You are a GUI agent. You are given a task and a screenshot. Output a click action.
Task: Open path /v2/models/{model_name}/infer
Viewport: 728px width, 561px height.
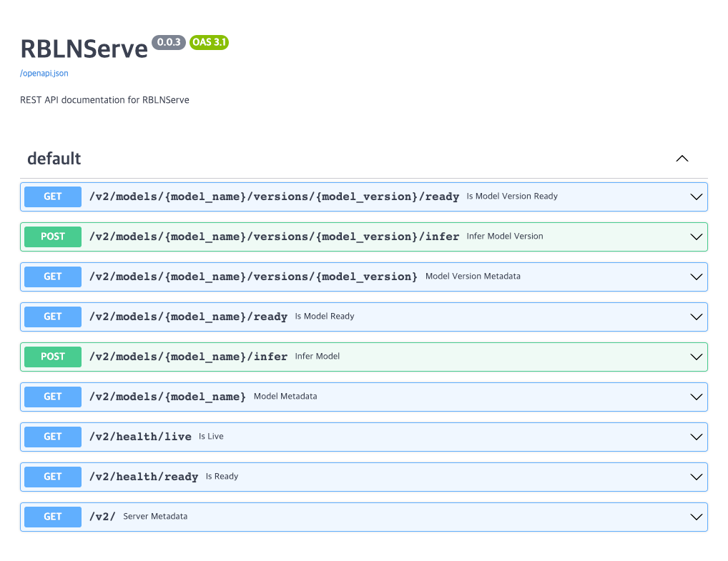point(188,357)
